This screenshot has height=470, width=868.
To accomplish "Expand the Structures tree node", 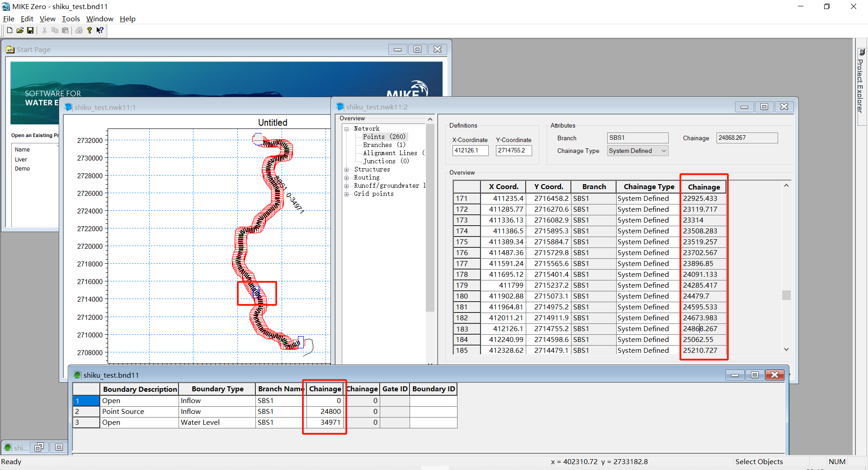I will (x=346, y=170).
